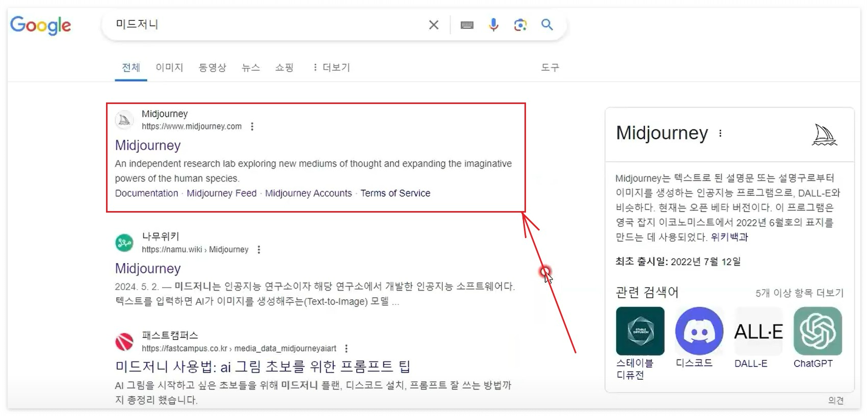Switch to the 이미지 tab
Viewport: 868px width, 416px height.
point(169,68)
